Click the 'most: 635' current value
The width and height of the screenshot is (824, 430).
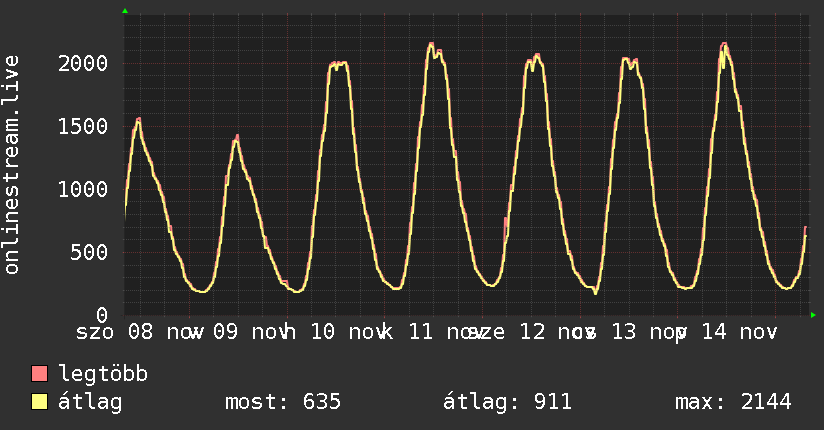(x=283, y=403)
